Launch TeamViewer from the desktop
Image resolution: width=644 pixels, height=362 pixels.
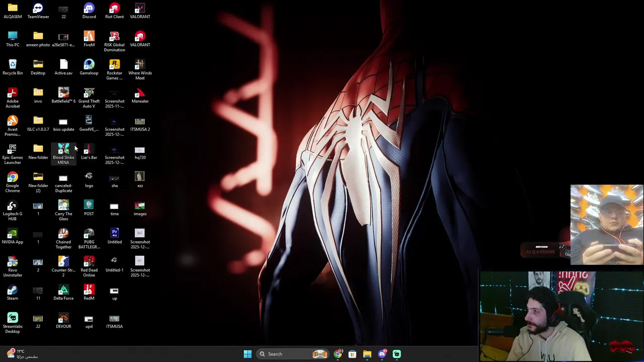pos(38,11)
